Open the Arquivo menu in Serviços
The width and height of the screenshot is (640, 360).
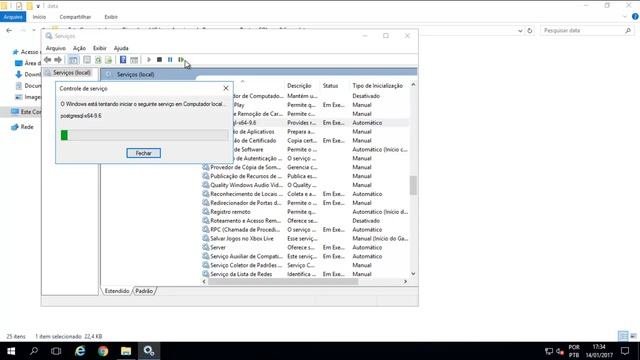[56, 48]
